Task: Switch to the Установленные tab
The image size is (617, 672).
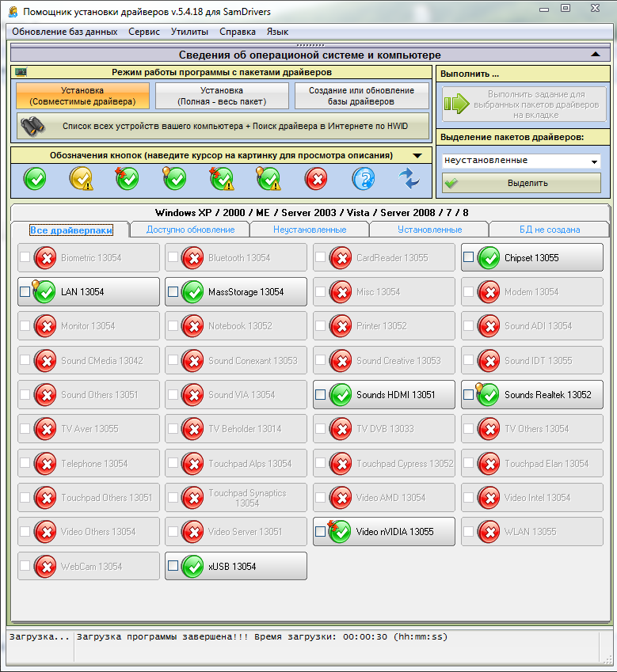Action: coord(428,230)
